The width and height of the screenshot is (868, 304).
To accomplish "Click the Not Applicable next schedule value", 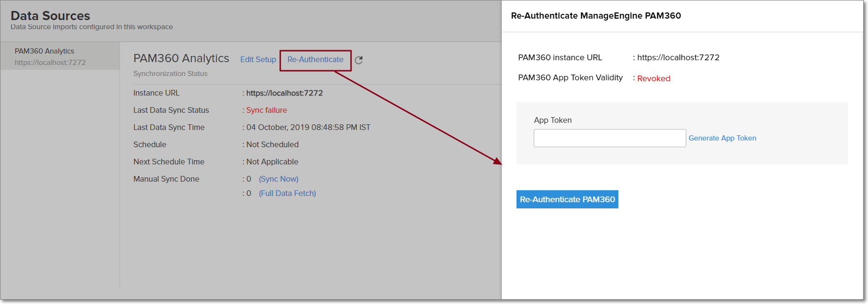I will pos(272,162).
